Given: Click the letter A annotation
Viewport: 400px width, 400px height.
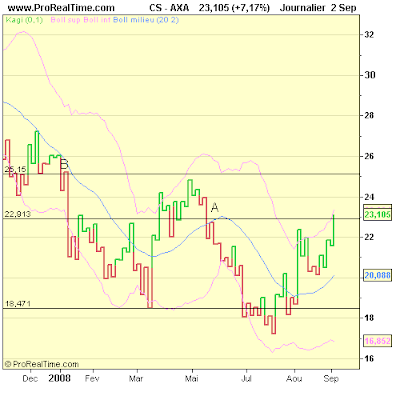Looking at the screenshot, I should (215, 208).
